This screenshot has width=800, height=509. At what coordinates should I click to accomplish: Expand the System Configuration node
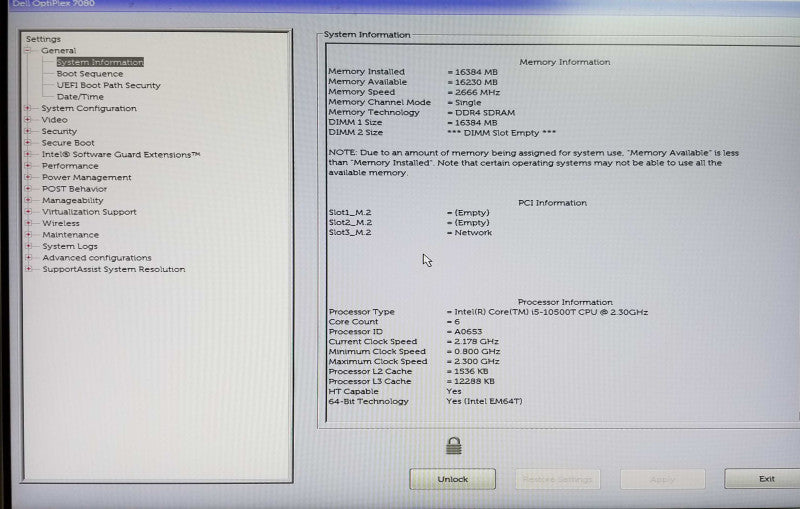[28, 108]
